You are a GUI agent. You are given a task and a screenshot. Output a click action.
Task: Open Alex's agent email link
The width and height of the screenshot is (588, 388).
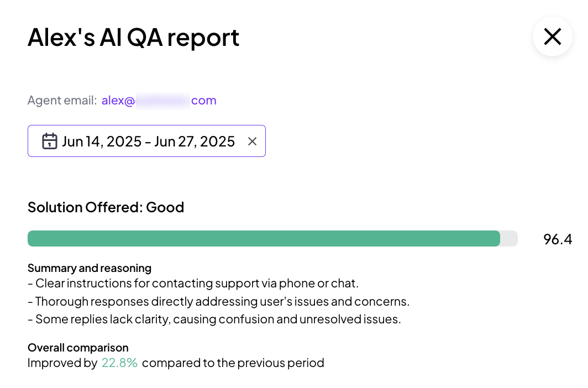tap(159, 101)
